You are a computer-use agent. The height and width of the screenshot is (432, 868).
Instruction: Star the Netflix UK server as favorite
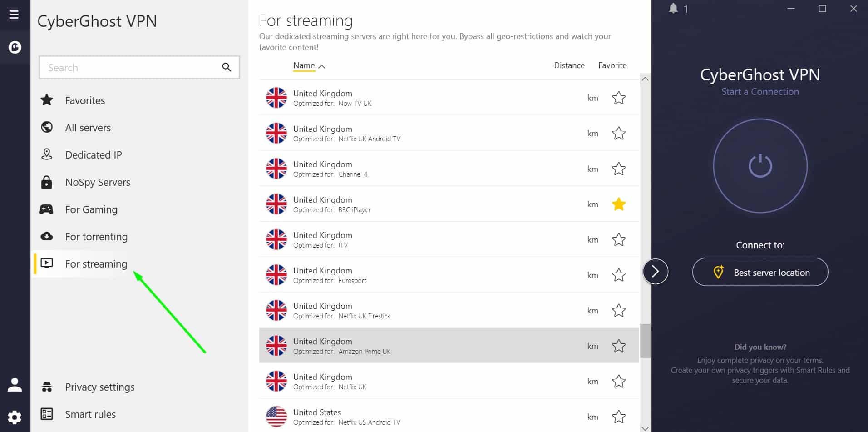[x=619, y=382]
